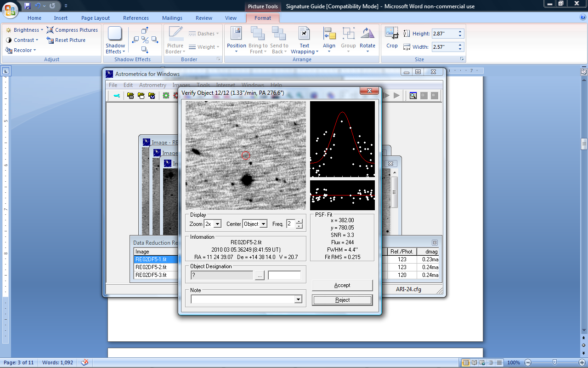Switch to the View ribbon tab
The height and width of the screenshot is (368, 588).
[x=231, y=18]
